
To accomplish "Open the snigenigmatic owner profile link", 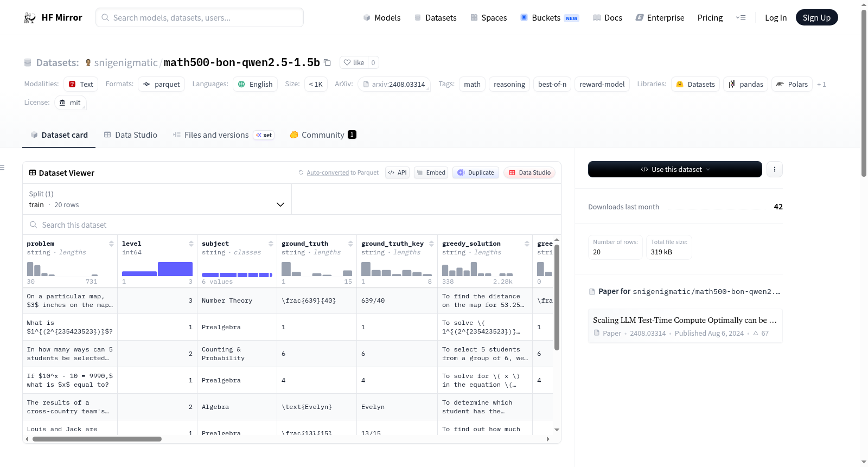I will [x=126, y=62].
